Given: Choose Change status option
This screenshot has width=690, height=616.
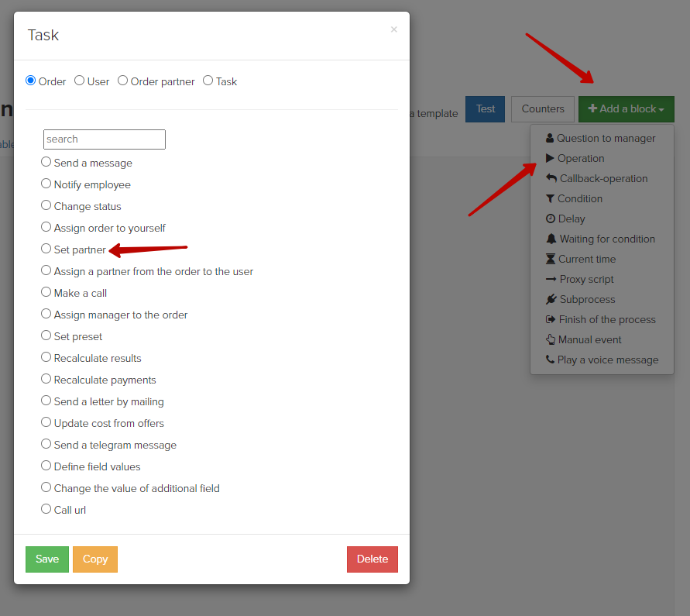Looking at the screenshot, I should tap(46, 205).
